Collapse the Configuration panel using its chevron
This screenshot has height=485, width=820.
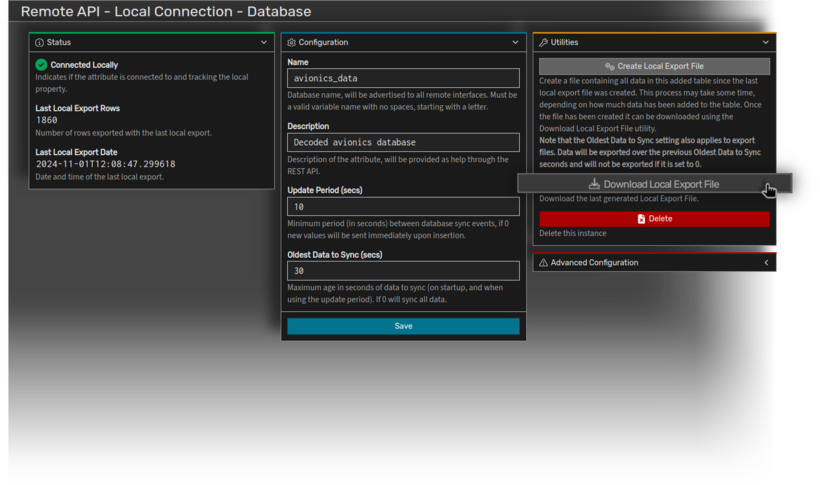tap(515, 42)
